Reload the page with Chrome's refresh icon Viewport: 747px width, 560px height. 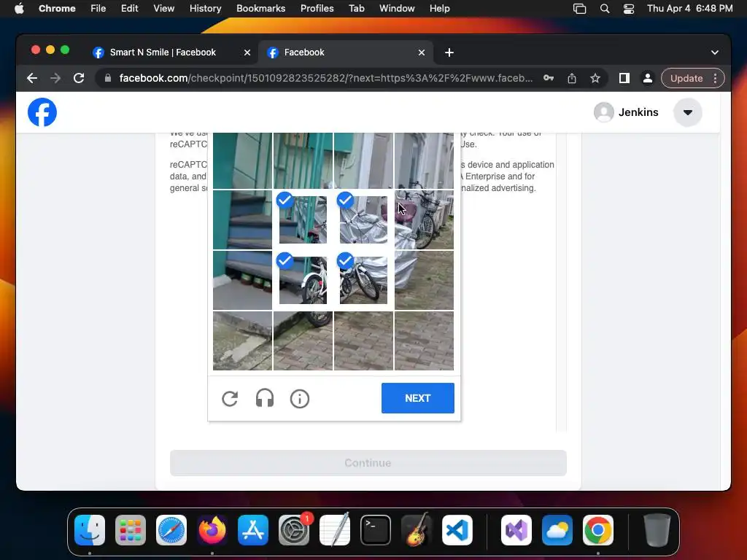[x=79, y=78]
